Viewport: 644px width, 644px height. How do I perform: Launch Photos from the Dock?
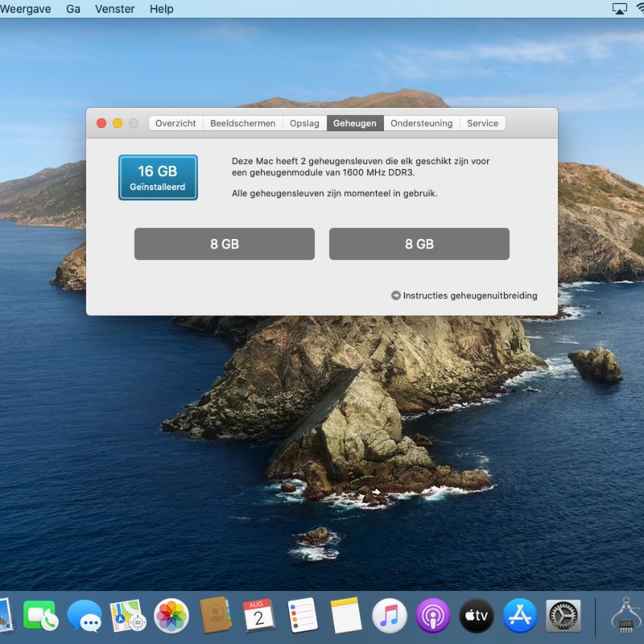171,616
